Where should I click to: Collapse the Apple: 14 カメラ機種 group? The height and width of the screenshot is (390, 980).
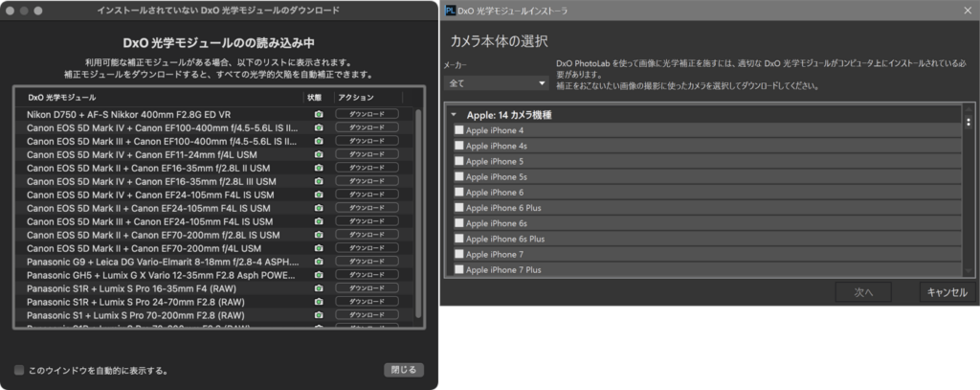(x=454, y=115)
